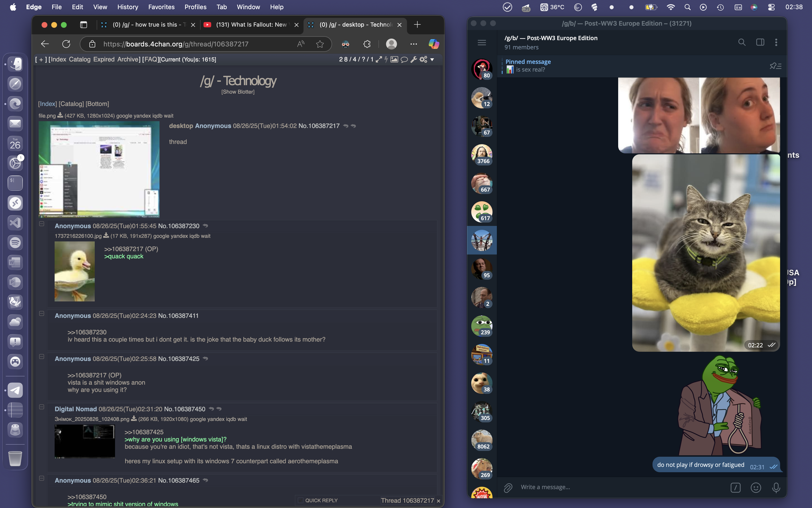The height and width of the screenshot is (508, 812).
Task: Open Edge three-dot settings menu
Action: coord(414,44)
